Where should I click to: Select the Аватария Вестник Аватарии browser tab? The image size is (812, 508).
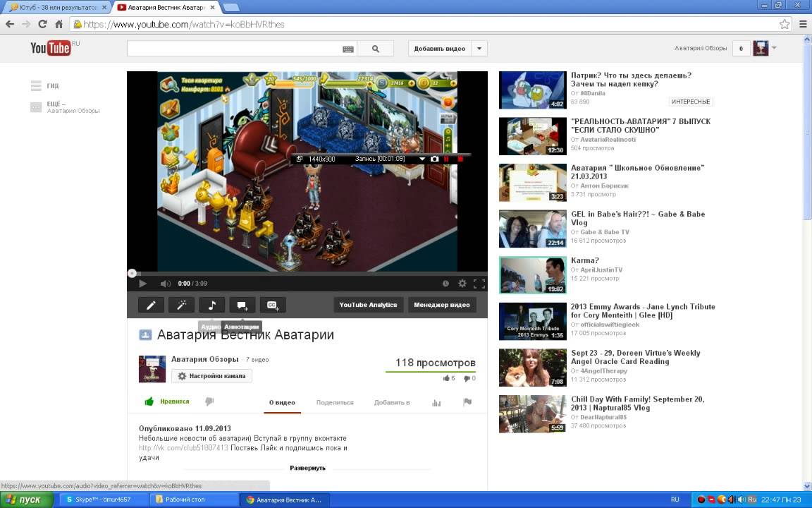pos(165,7)
